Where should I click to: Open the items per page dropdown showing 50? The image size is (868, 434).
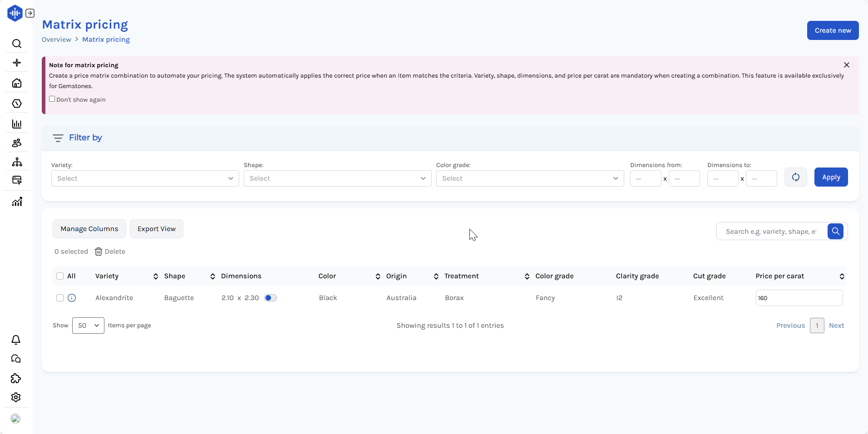tap(88, 325)
